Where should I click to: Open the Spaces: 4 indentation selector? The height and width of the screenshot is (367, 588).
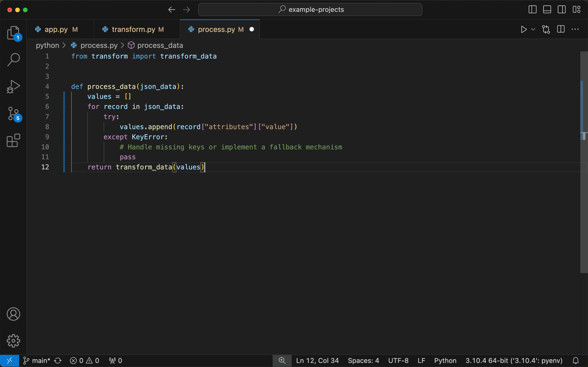click(x=363, y=360)
